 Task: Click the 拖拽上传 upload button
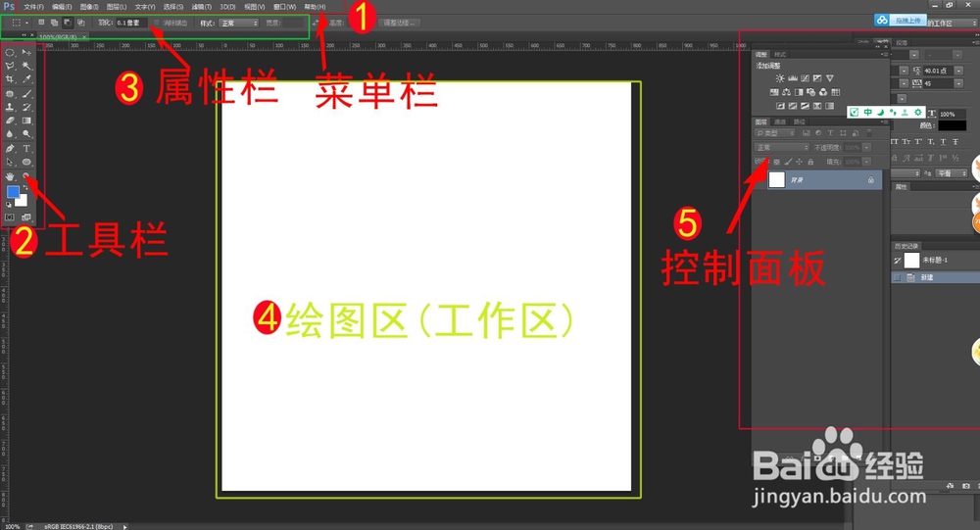click(900, 21)
